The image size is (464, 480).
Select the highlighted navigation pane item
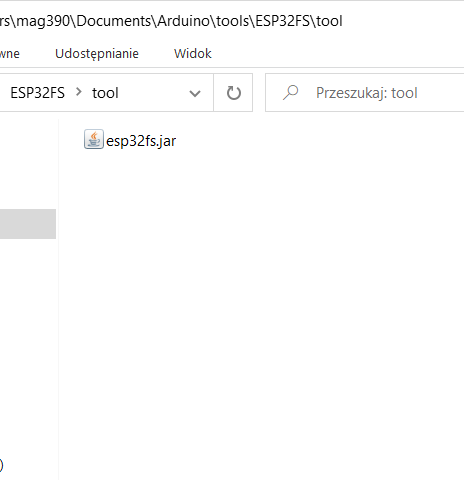coord(28,224)
